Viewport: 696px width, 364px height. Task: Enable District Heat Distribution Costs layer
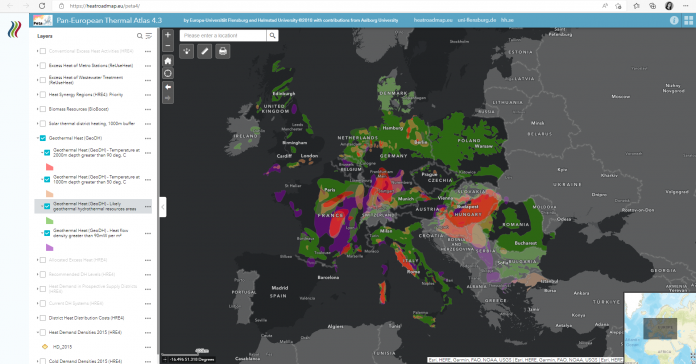[x=43, y=318]
